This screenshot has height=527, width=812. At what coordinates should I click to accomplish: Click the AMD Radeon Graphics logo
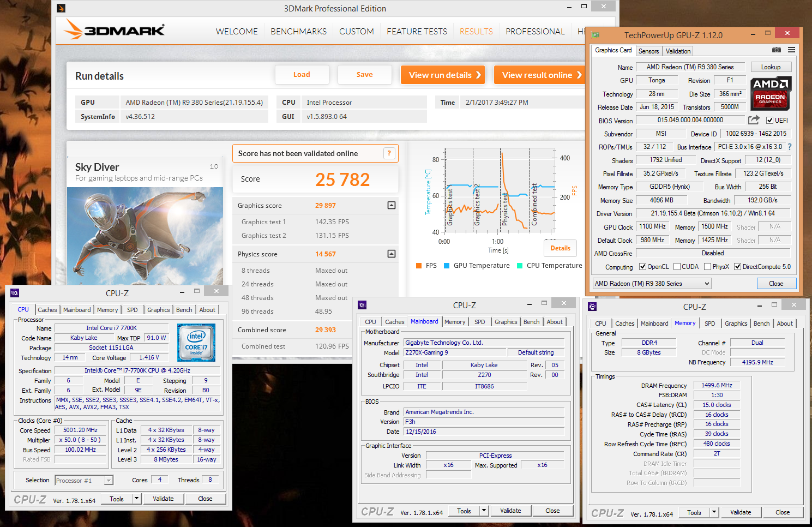[x=770, y=93]
